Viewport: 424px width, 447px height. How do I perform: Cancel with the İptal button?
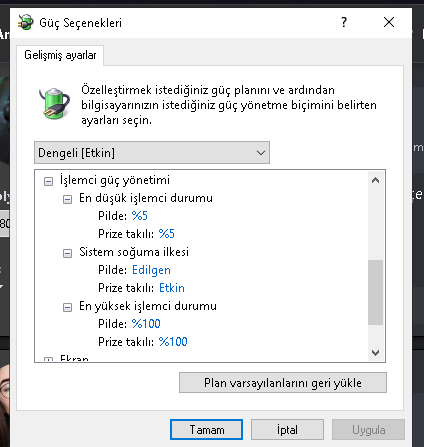pyautogui.click(x=287, y=430)
